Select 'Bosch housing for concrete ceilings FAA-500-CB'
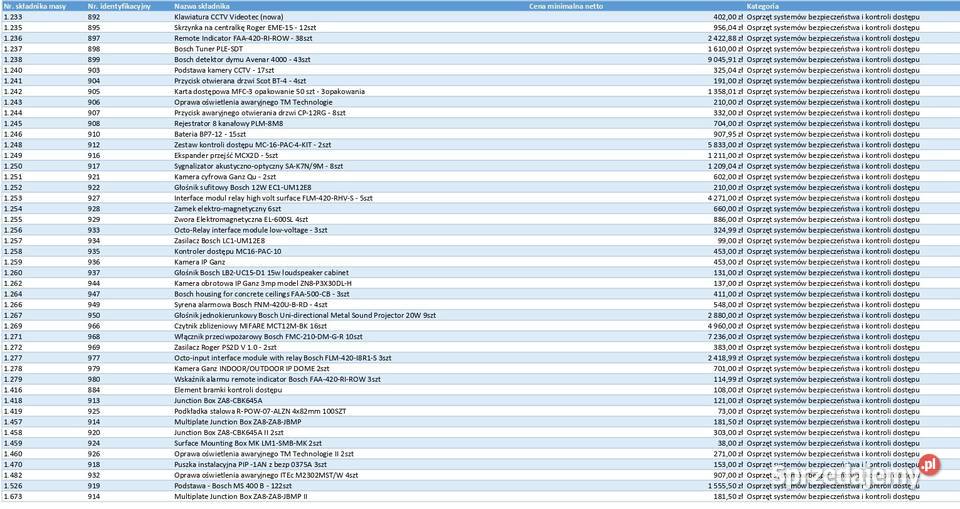This screenshot has height=509, width=960. 261,294
